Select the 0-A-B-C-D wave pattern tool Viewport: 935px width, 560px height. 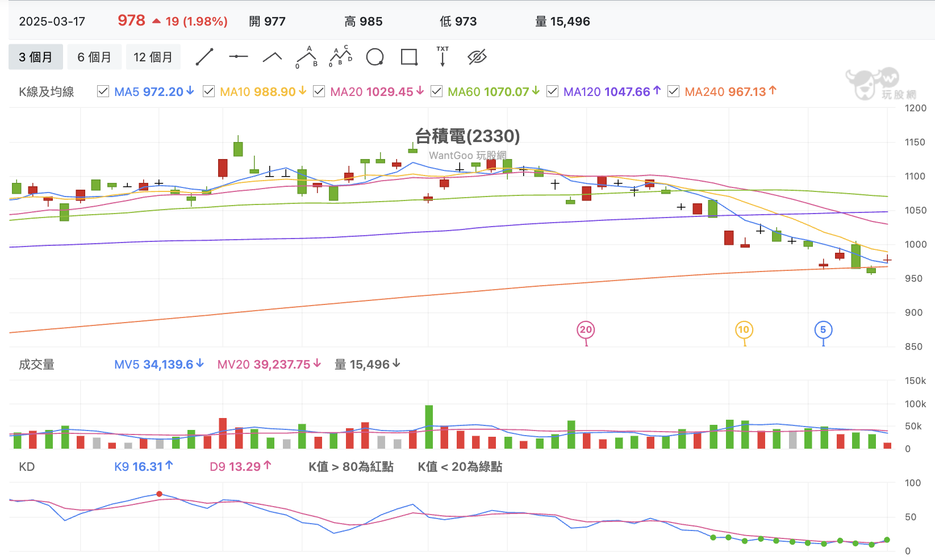pos(341,56)
